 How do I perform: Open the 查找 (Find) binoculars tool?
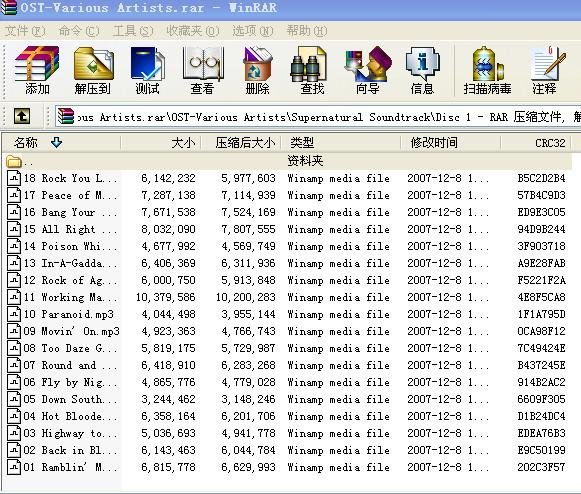point(312,70)
